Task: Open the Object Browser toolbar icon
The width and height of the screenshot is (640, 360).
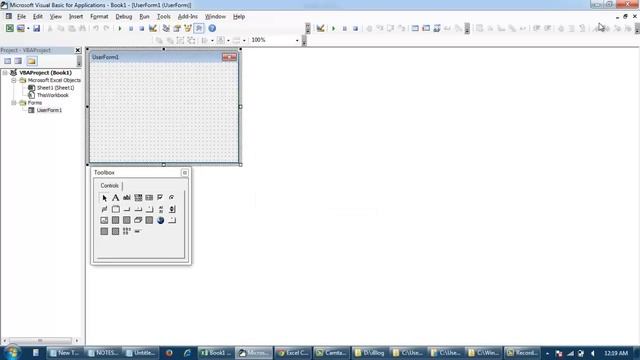Action: (188, 28)
